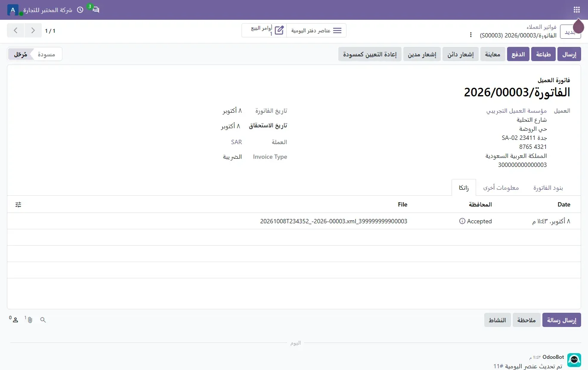
Task: Click the إرسال send button
Action: (569, 54)
